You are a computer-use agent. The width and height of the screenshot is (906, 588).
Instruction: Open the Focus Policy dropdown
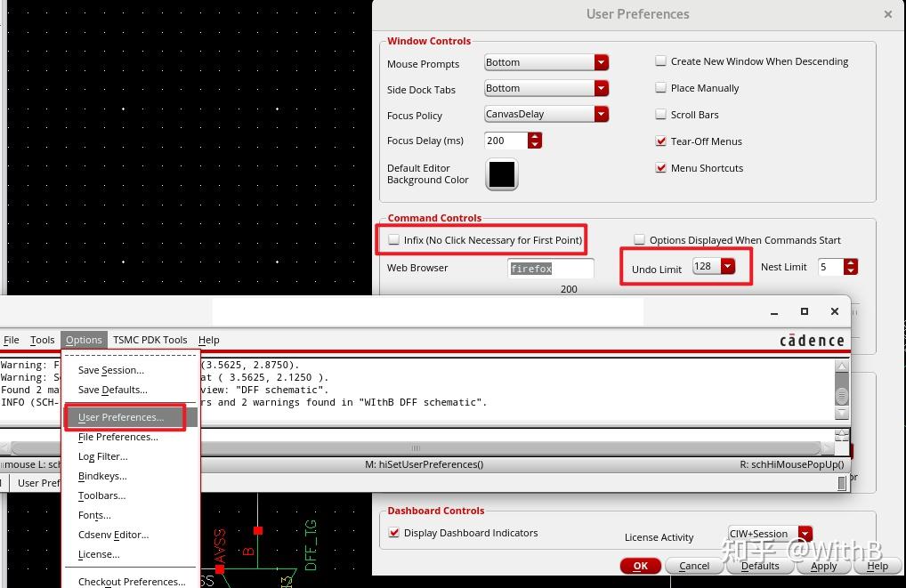coord(602,114)
